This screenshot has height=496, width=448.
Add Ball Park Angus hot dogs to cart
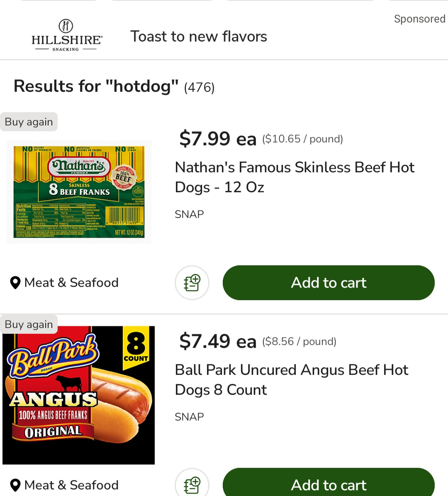click(x=329, y=482)
